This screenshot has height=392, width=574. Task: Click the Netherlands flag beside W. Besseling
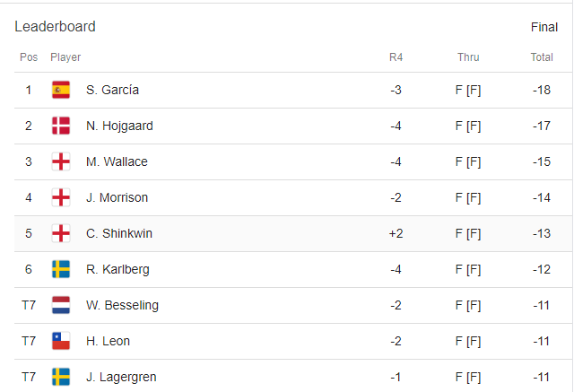tap(61, 305)
